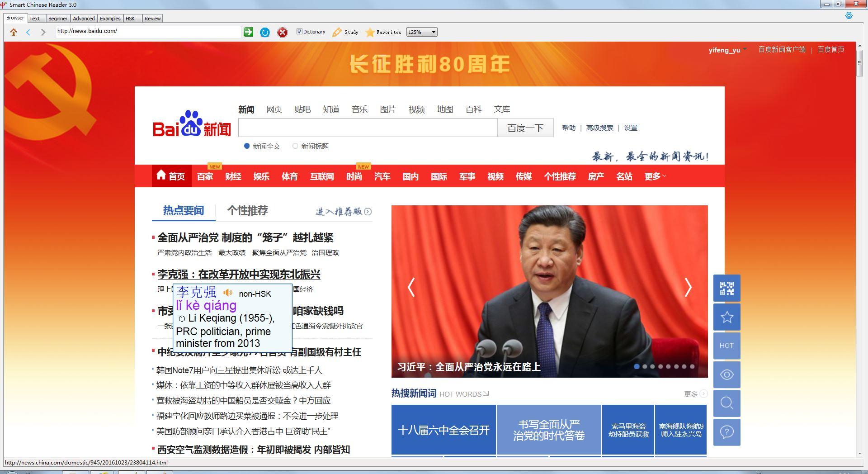Switch to the Review tab

pyautogui.click(x=153, y=19)
